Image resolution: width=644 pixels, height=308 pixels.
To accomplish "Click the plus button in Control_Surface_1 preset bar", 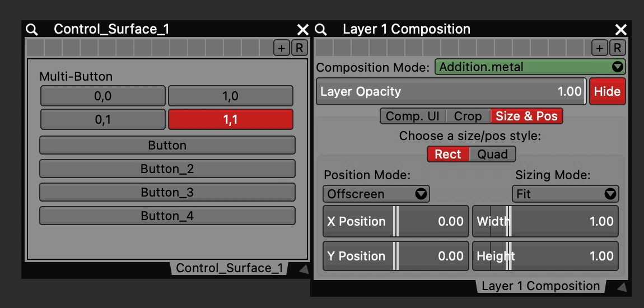I will pyautogui.click(x=281, y=48).
